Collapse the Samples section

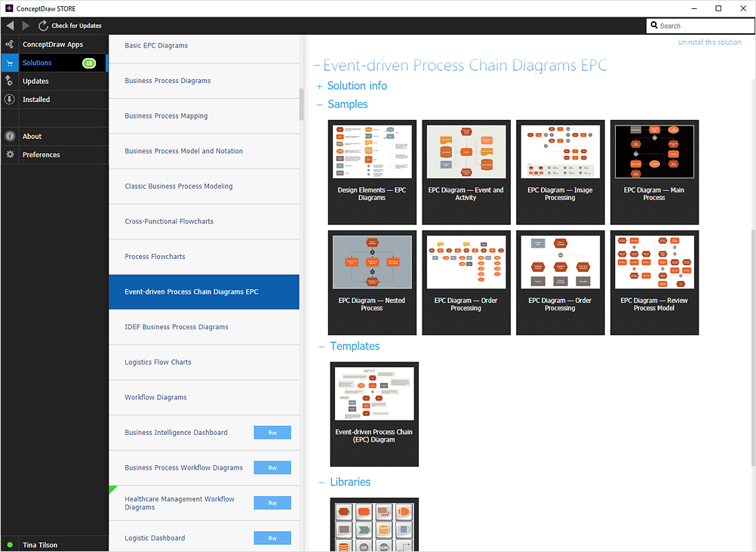point(319,105)
